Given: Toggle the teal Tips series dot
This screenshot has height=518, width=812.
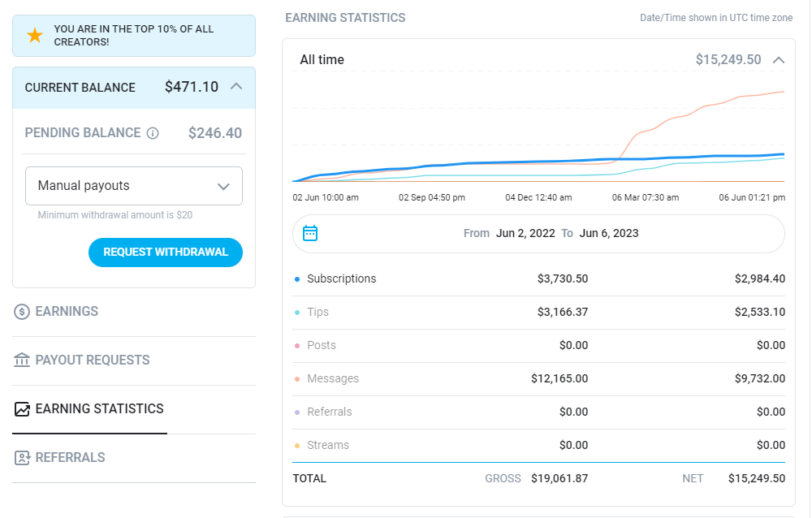Looking at the screenshot, I should (x=297, y=313).
